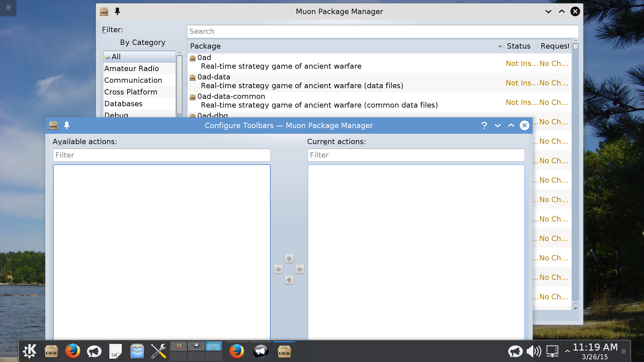Screen dimensions: 644x362
Task: Click the No Ch... cell of 0ad-data-common
Action: tap(554, 103)
